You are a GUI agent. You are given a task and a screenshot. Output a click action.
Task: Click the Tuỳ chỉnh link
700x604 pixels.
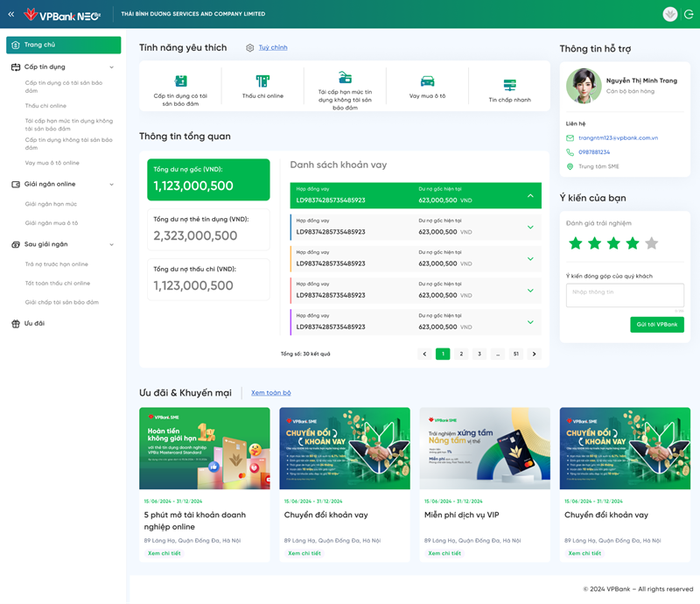pos(273,47)
